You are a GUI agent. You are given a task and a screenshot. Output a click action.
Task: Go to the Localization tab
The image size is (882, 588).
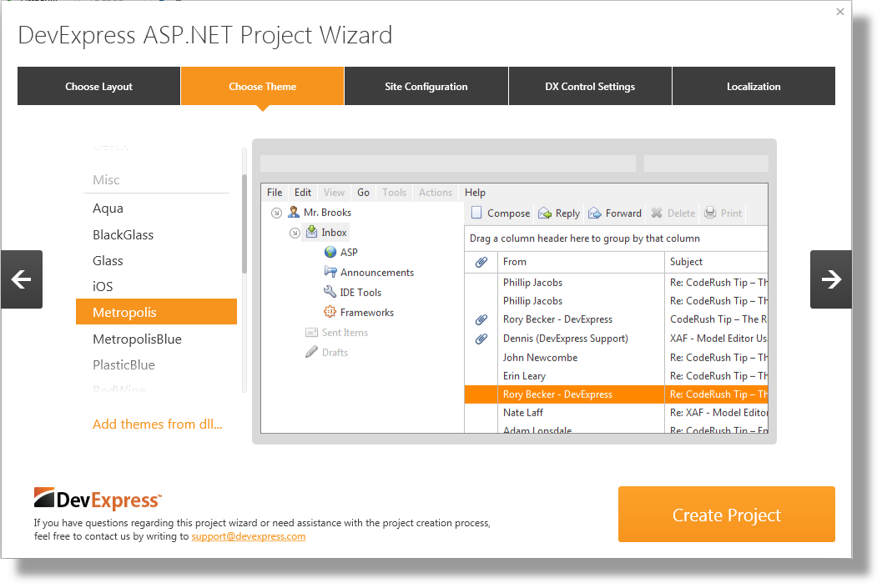pyautogui.click(x=753, y=86)
